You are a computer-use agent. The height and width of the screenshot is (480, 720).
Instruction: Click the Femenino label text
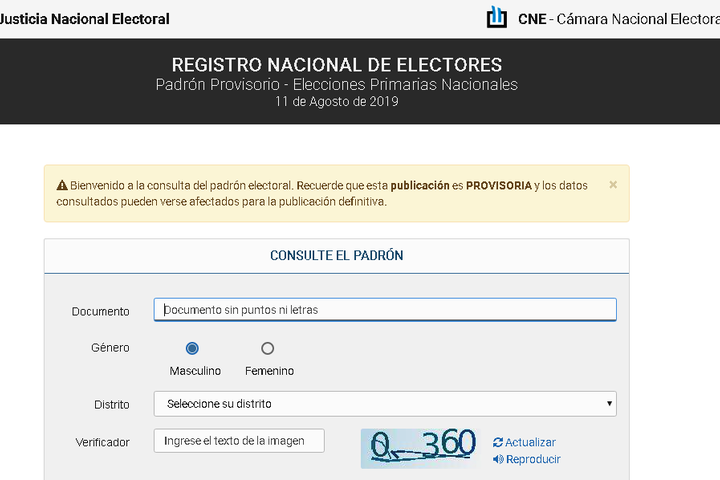click(x=270, y=371)
